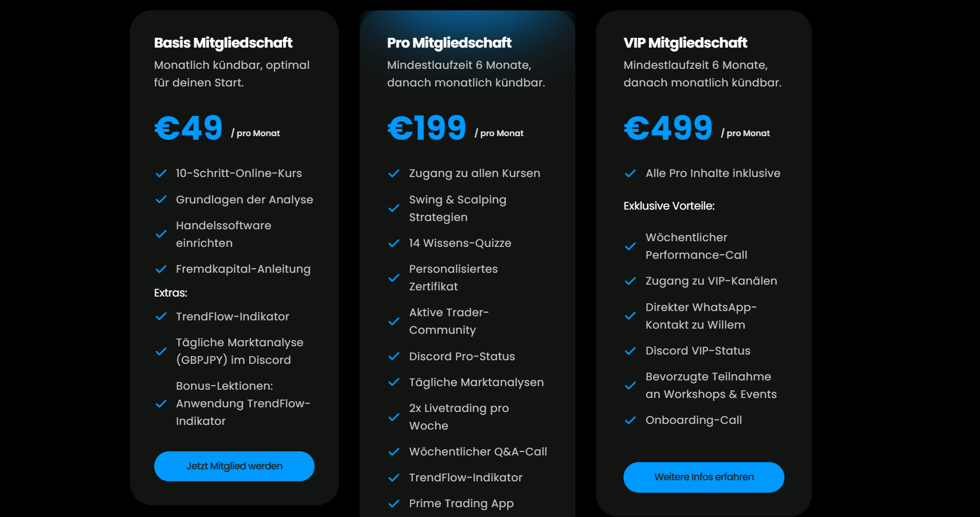Click the 'Basis Mitgliedschaft' heading
This screenshot has height=517, width=980.
click(x=223, y=43)
